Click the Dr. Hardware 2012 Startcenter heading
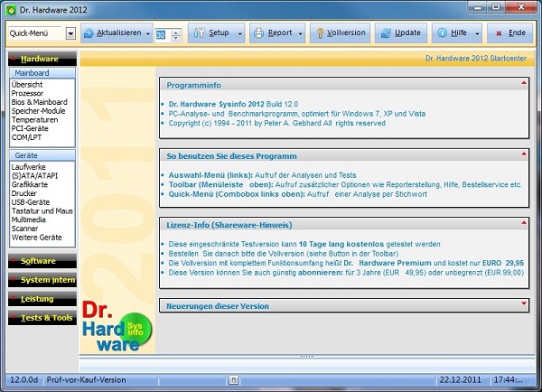542x392 pixels. point(476,59)
